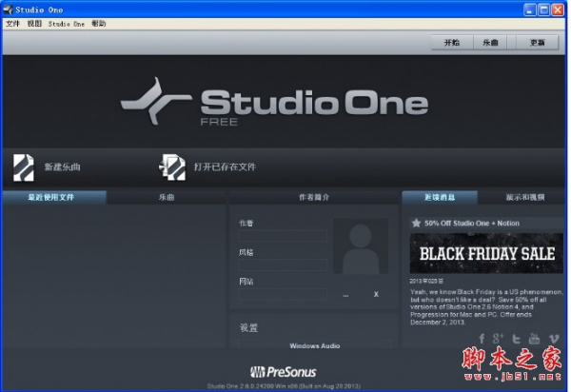Select the news feed tab
571x392 pixels.
(x=440, y=197)
